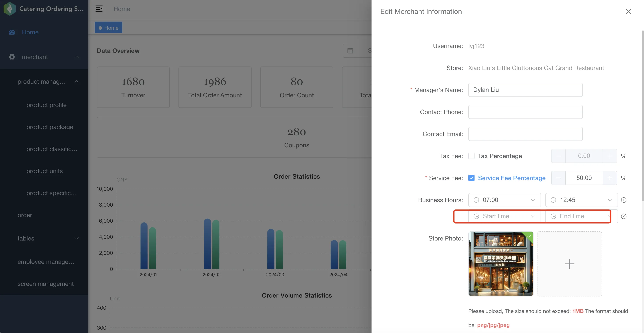Upload a new store photo via plus box
This screenshot has height=333, width=644.
tap(570, 264)
